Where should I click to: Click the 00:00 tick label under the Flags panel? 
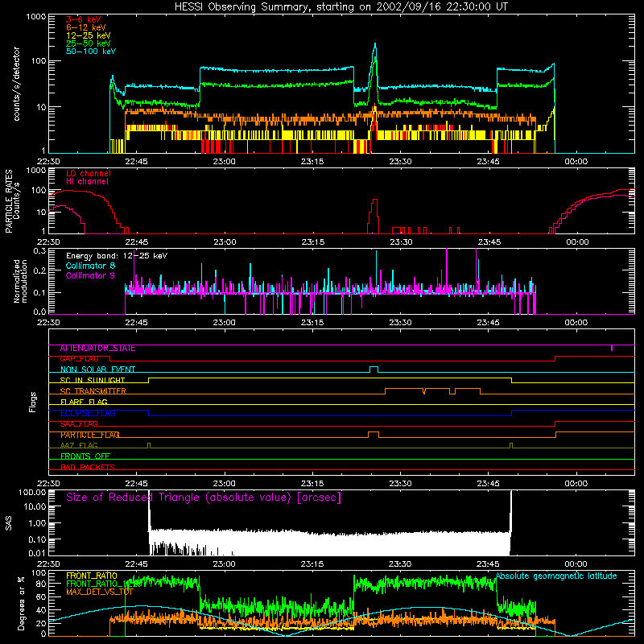[576, 484]
